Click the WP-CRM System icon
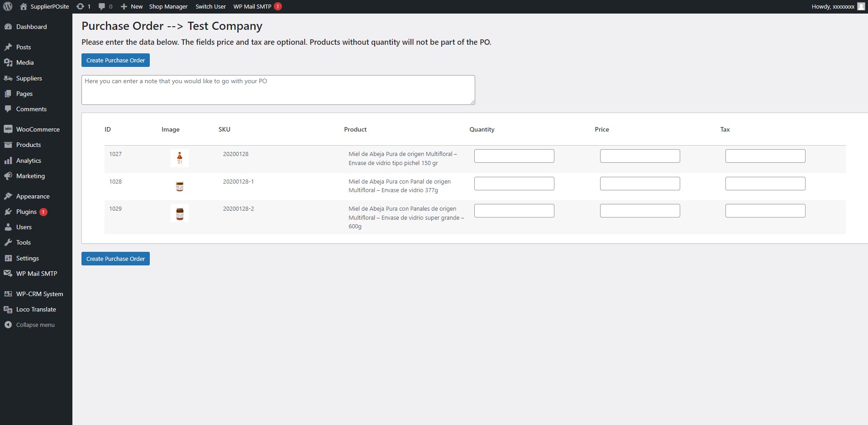The height and width of the screenshot is (425, 868). pyautogui.click(x=8, y=294)
